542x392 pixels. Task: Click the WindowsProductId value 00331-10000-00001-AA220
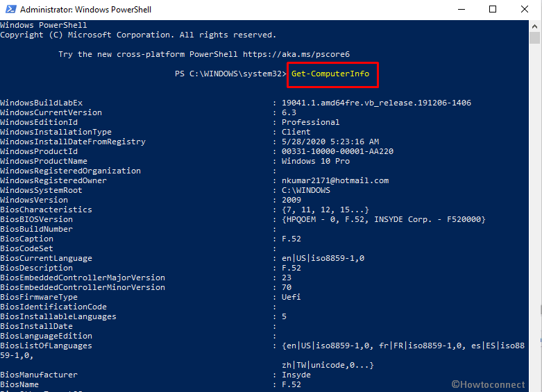(337, 151)
